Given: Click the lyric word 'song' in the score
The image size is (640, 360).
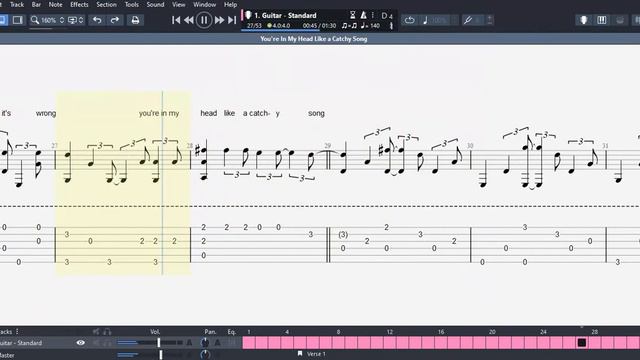Looking at the screenshot, I should (316, 113).
